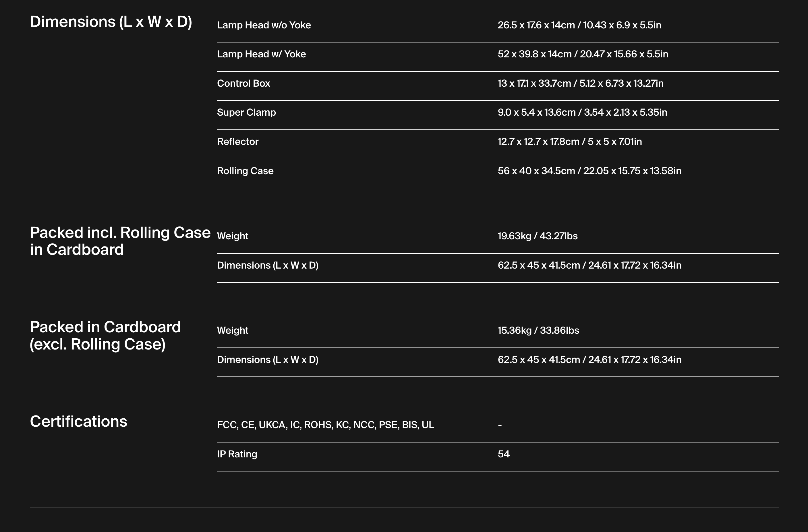Select the IP Rating value 54

tap(503, 454)
